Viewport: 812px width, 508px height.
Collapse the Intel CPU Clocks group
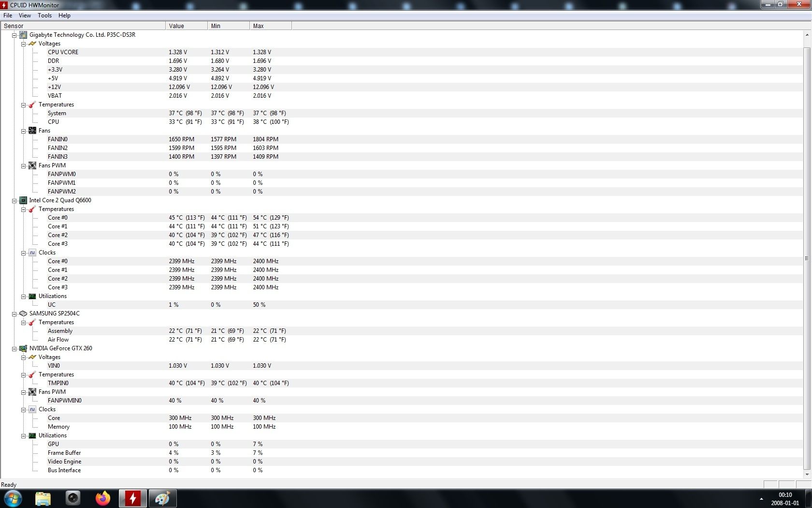click(x=23, y=253)
